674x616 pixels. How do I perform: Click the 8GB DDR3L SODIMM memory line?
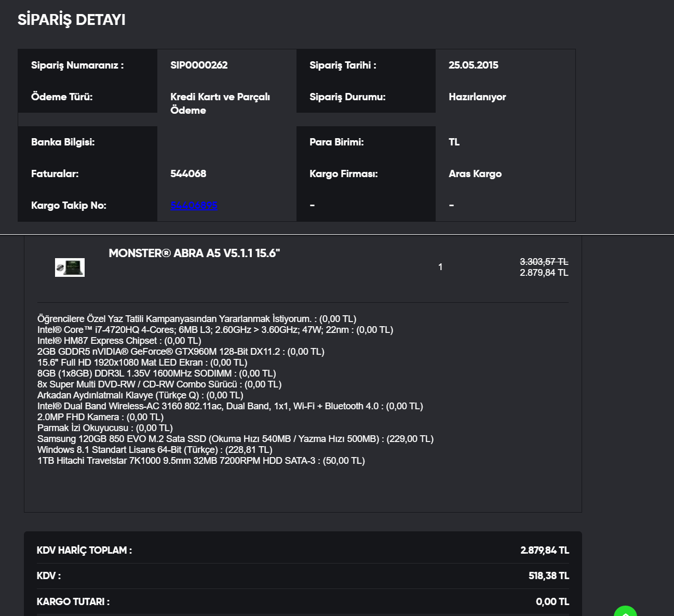157,373
